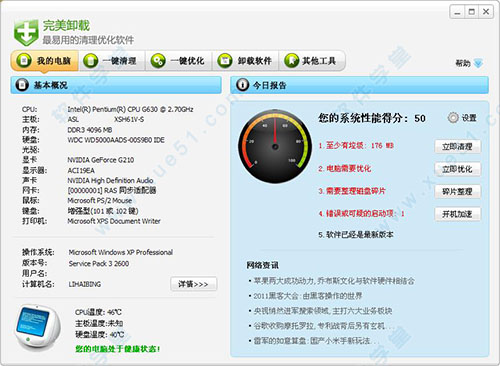Open the 2011黑客大会 news link
The image size is (500, 366).
308,296
